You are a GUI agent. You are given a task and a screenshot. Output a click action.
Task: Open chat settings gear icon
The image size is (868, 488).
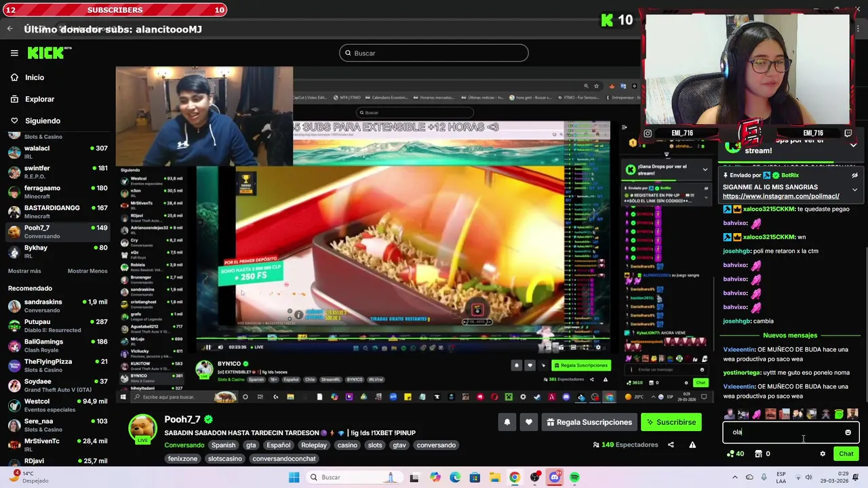click(x=823, y=453)
